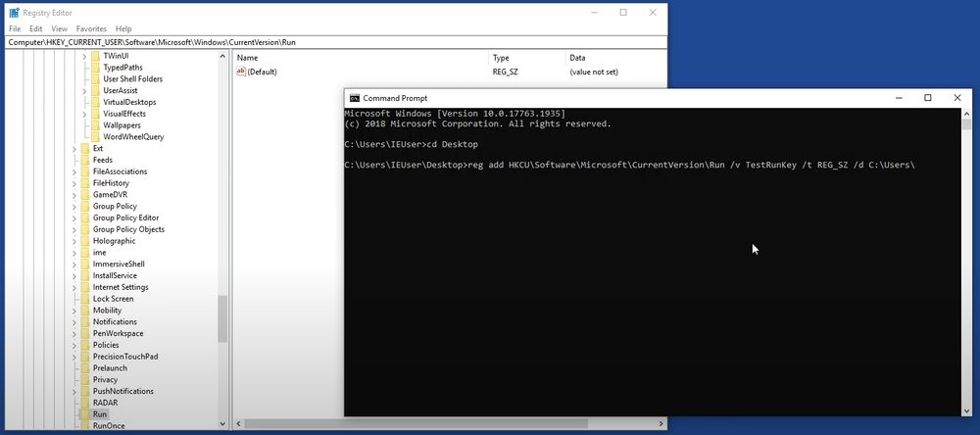Select the Run key in tree
Image resolution: width=980 pixels, height=435 pixels.
(x=100, y=413)
